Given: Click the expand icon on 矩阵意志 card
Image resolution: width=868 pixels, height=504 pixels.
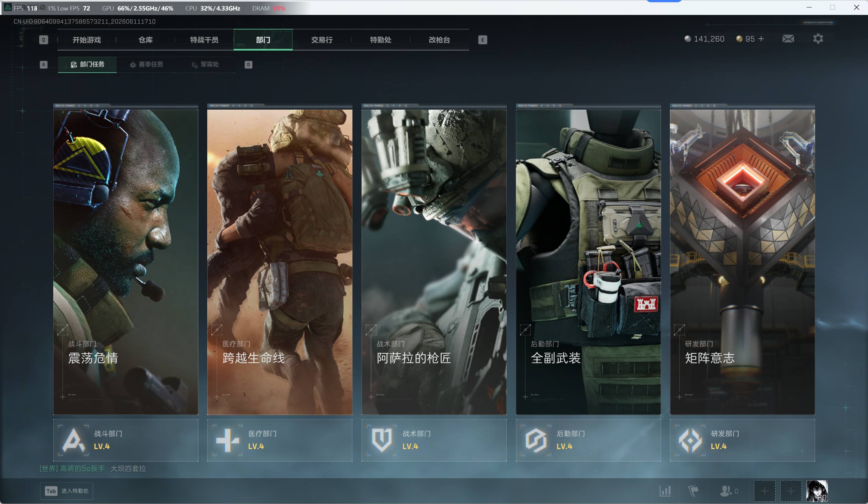Looking at the screenshot, I should [x=679, y=330].
